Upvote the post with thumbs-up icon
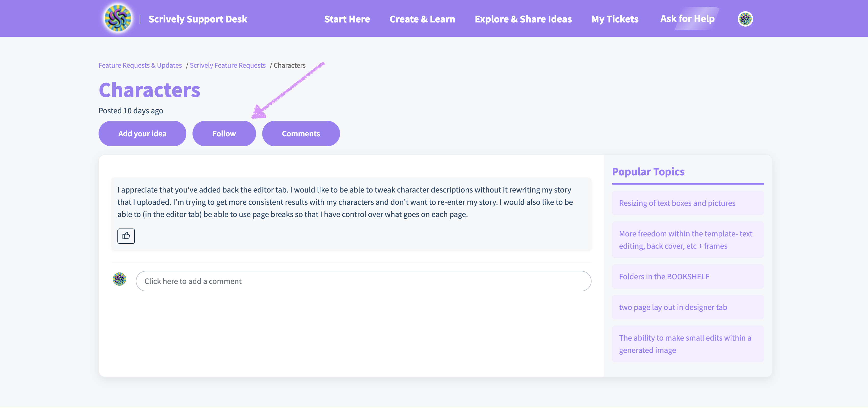868x408 pixels. 126,236
